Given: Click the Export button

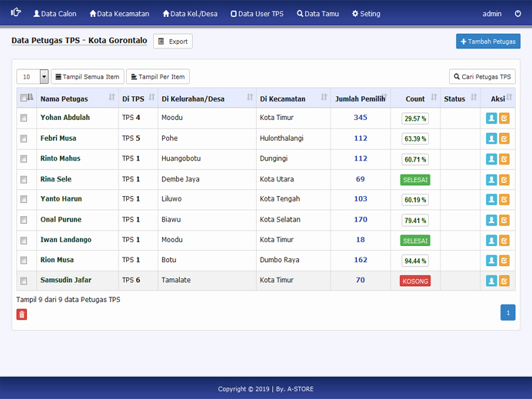Looking at the screenshot, I should (x=173, y=42).
